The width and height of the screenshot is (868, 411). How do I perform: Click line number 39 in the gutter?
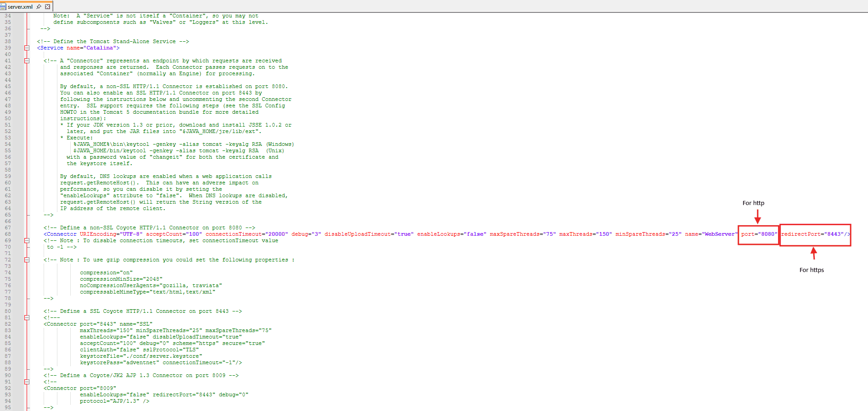8,48
